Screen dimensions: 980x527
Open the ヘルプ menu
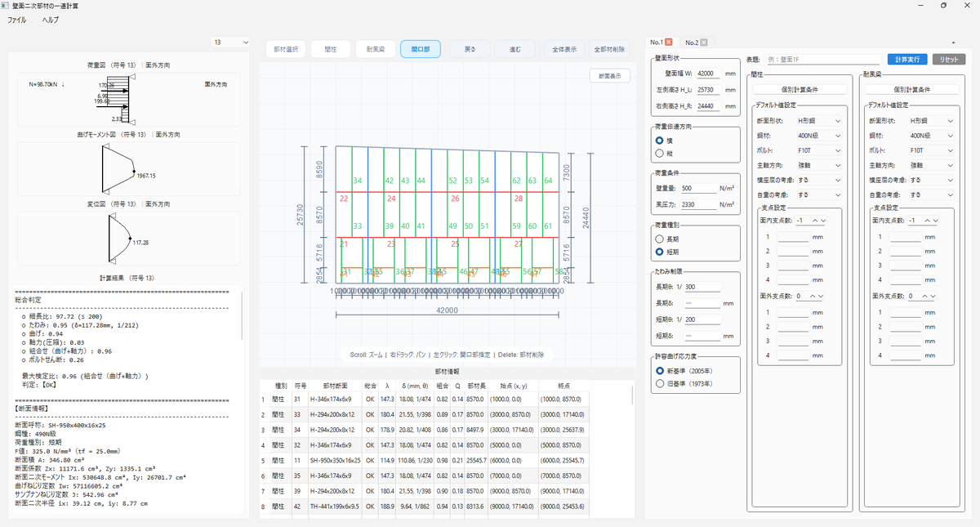coord(51,19)
